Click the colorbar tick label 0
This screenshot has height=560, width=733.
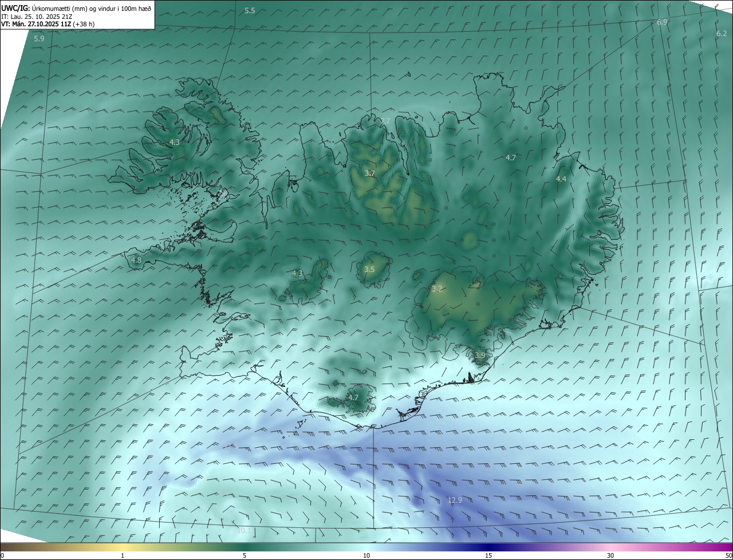(x=2, y=555)
